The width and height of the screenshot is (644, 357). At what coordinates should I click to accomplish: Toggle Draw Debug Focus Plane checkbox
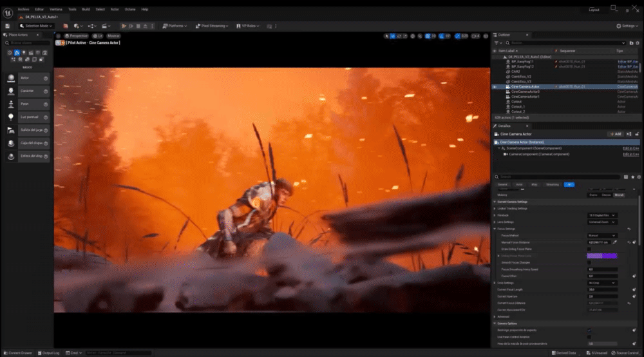click(589, 249)
